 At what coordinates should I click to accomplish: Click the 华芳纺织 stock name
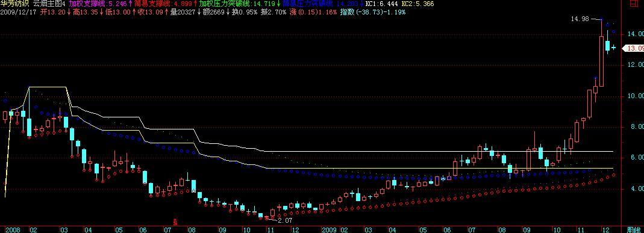tap(15, 4)
